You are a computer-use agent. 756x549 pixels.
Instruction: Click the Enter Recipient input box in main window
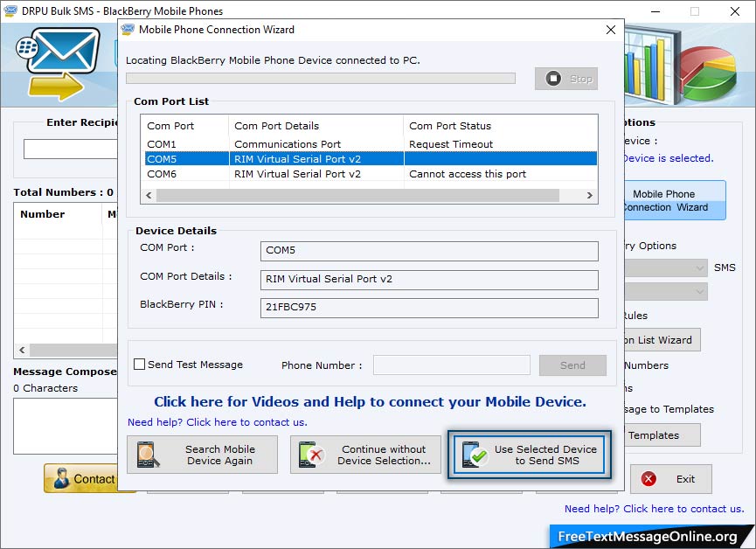[71, 149]
